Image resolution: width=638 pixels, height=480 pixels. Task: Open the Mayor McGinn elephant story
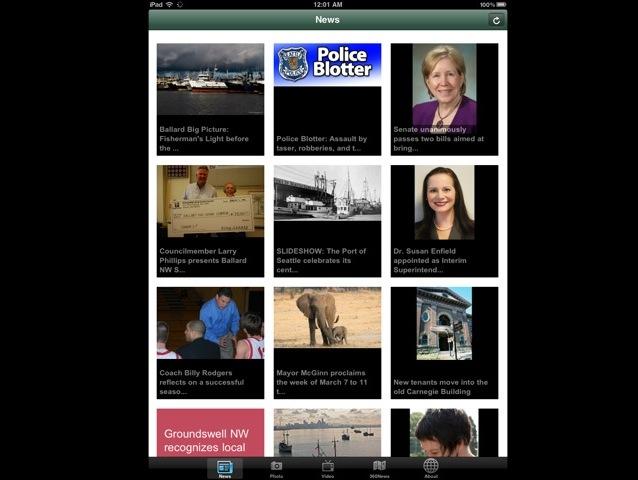click(328, 343)
